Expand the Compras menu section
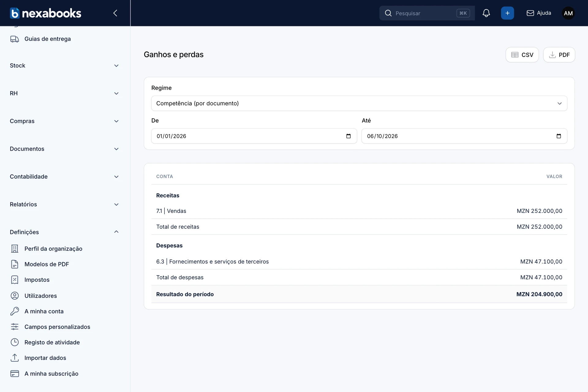The width and height of the screenshot is (588, 392). (64, 121)
